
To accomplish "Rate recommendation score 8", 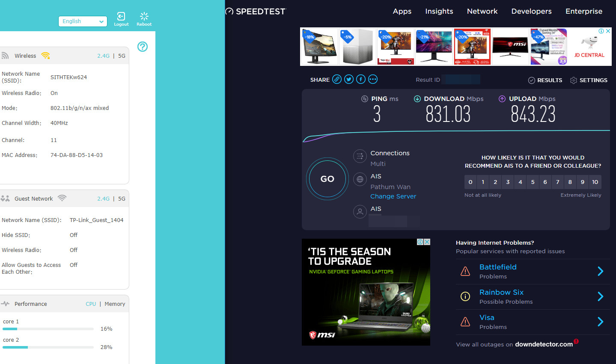I will pos(570,182).
